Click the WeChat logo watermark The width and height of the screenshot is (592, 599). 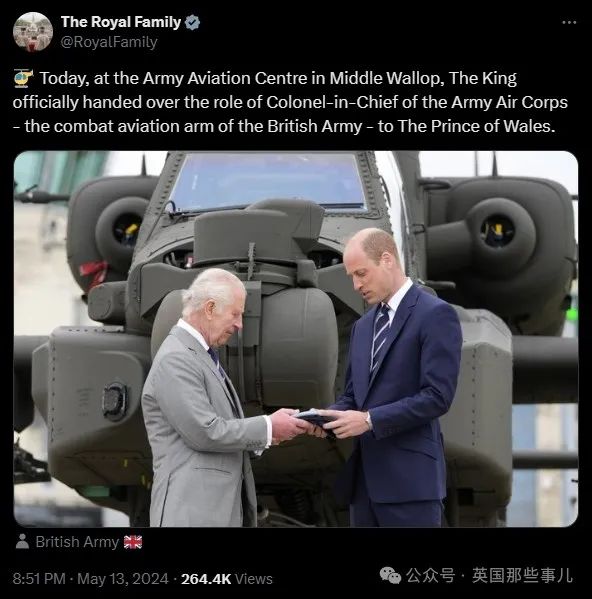pyautogui.click(x=390, y=575)
